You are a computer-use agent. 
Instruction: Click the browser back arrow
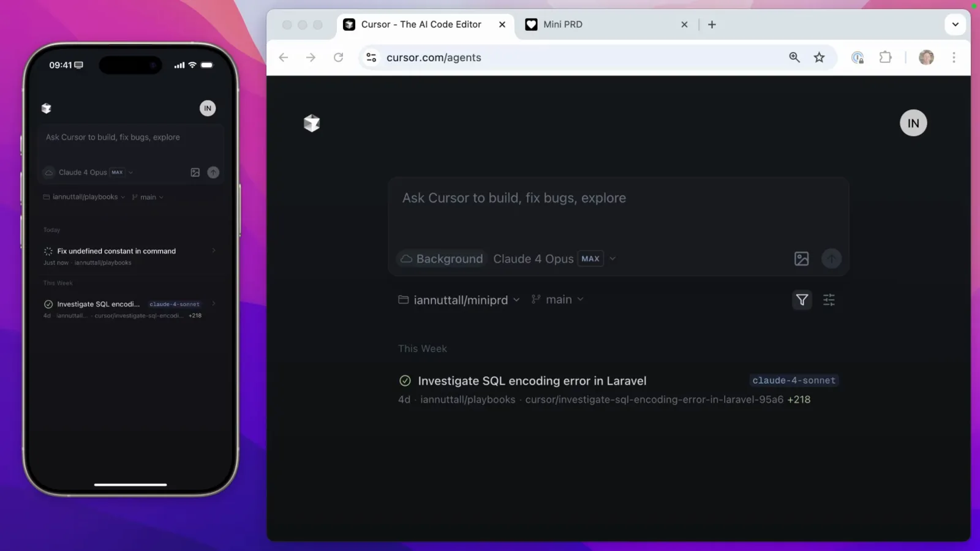tap(283, 58)
